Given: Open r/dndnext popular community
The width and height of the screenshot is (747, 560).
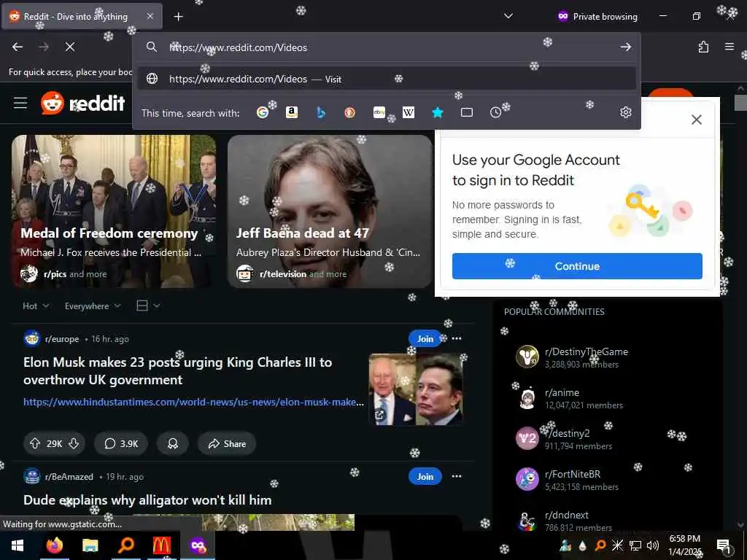Looking at the screenshot, I should pos(567,516).
